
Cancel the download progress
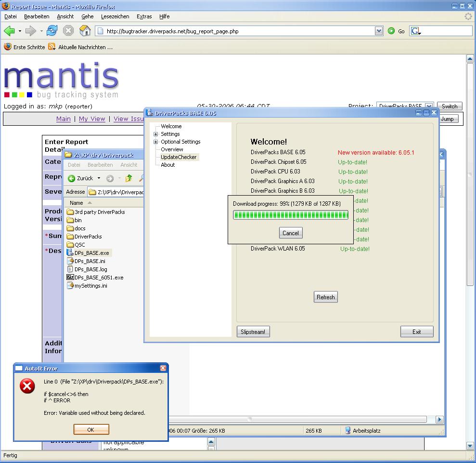tap(290, 233)
